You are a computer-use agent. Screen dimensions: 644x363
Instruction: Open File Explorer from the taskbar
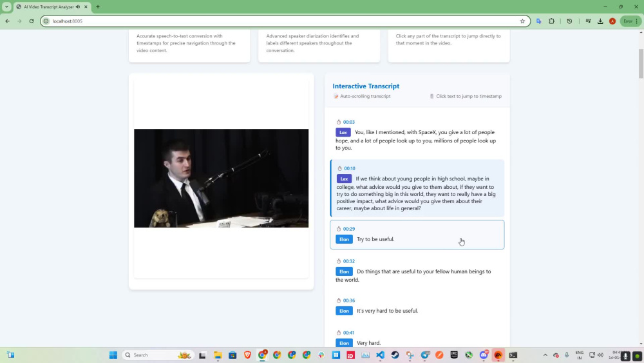(218, 355)
